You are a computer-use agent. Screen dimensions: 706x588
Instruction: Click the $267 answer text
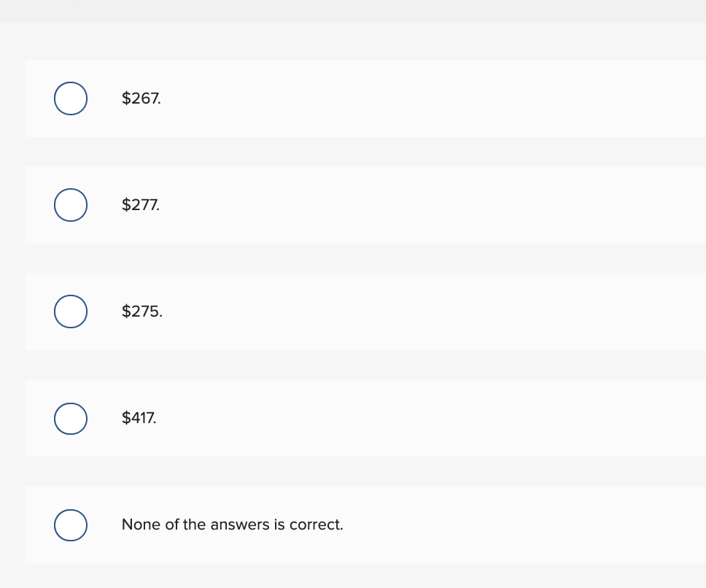pos(141,98)
